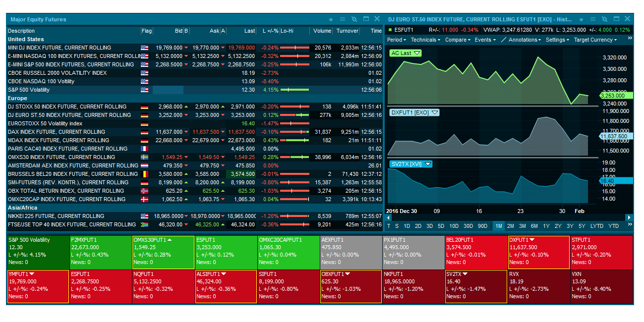Viewport: 644px width, 322px height.
Task: Switch the chart range to 5D
Action: pos(441,226)
